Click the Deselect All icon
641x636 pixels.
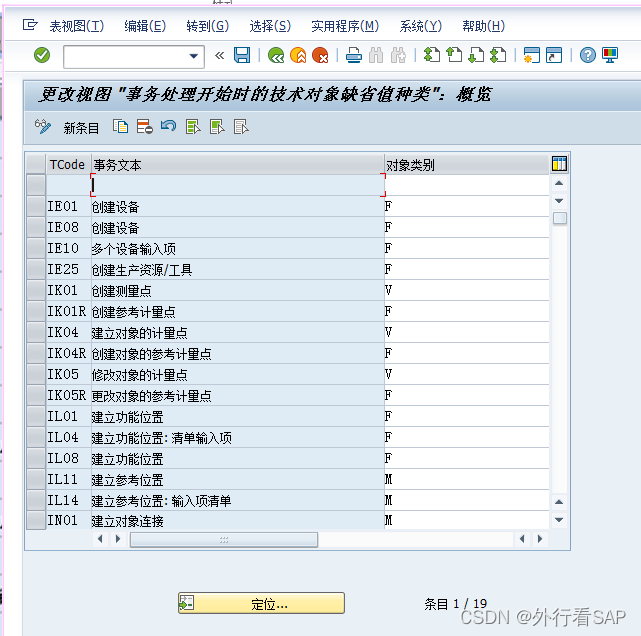pos(241,127)
